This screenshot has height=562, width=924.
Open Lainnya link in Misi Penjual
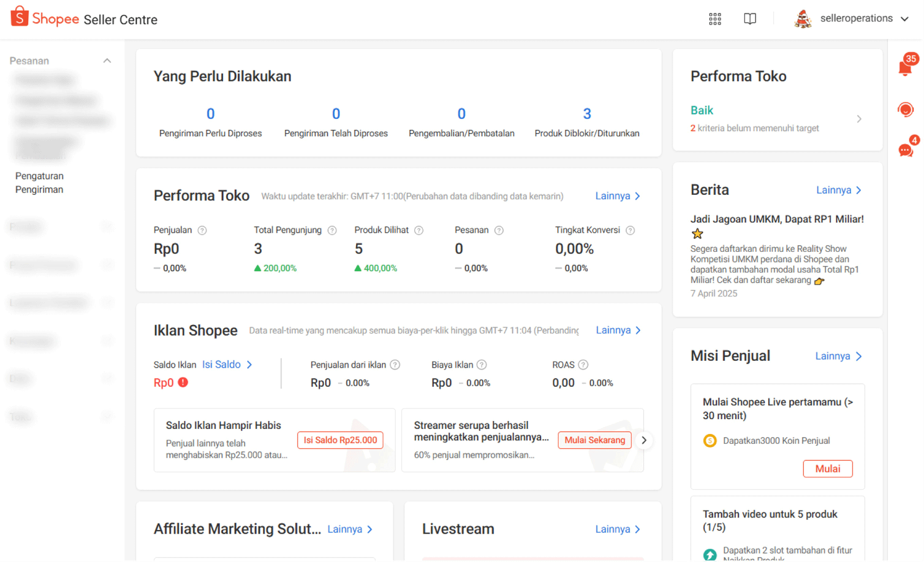[838, 356]
